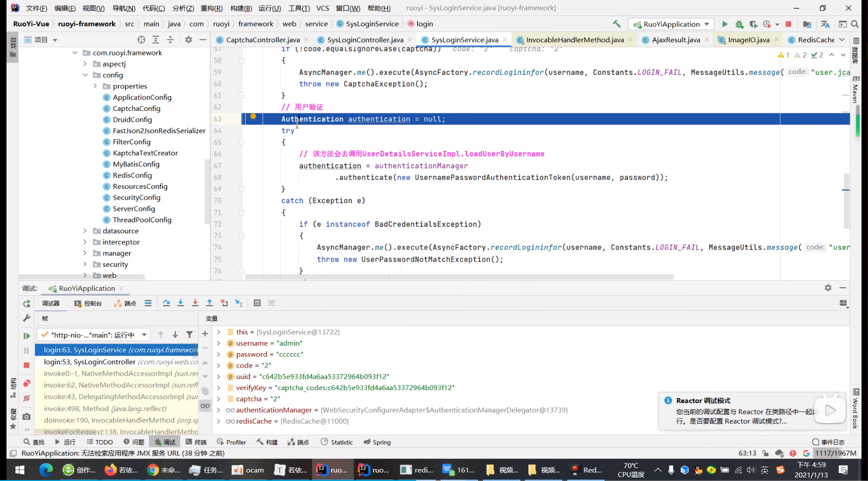This screenshot has width=868, height=481.
Task: Open the Spring tool window
Action: click(377, 442)
